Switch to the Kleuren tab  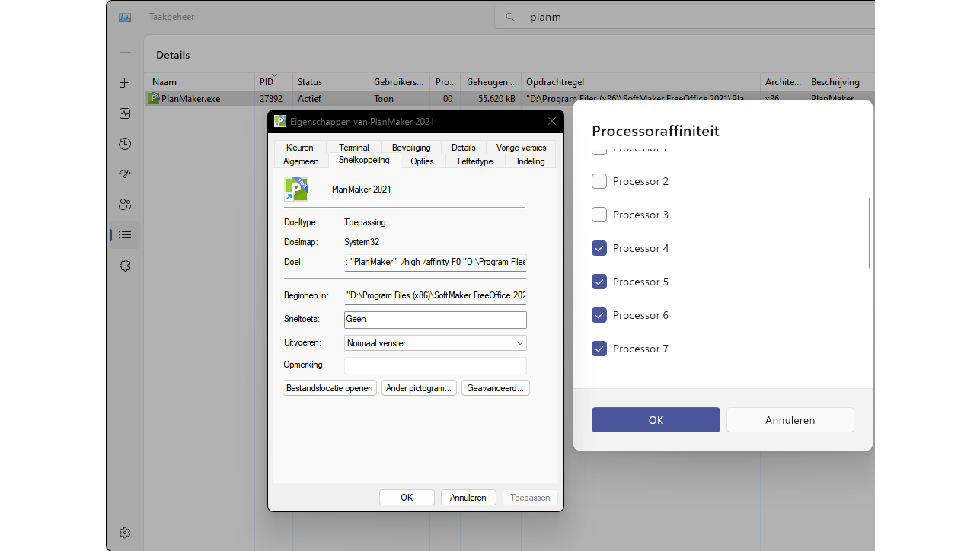click(300, 148)
